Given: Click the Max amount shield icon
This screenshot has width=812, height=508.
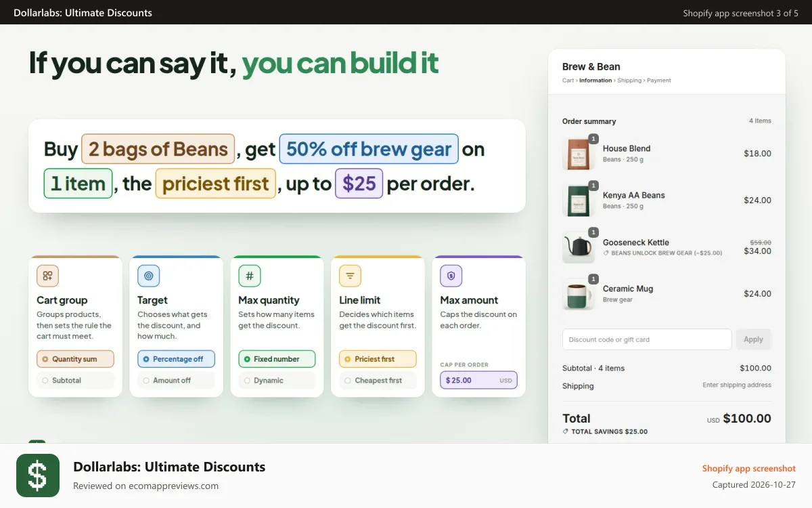Looking at the screenshot, I should [451, 276].
